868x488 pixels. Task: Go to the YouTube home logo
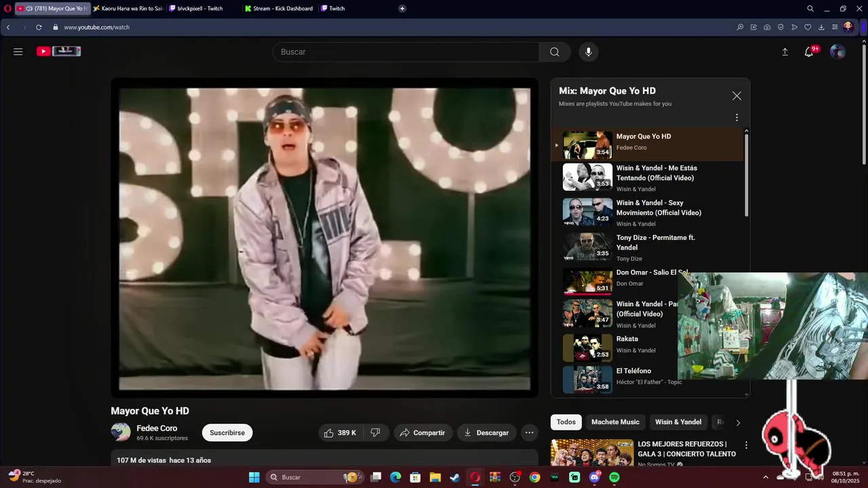pos(59,52)
